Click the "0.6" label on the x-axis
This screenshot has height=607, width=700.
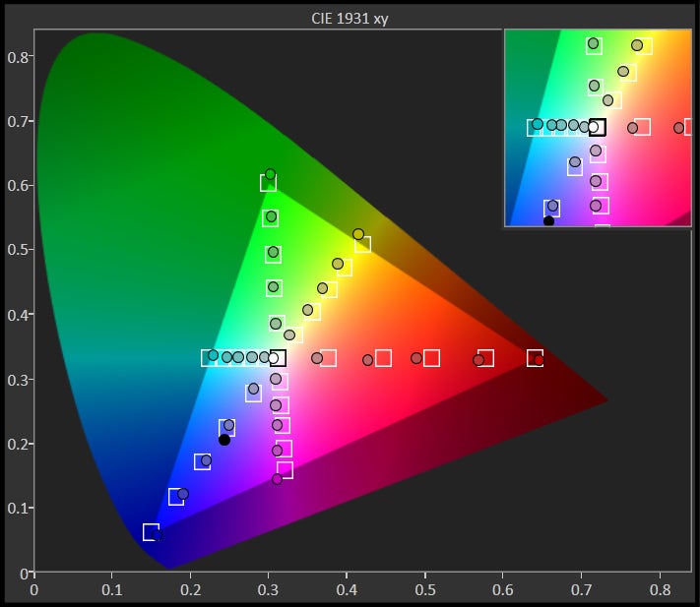503,590
